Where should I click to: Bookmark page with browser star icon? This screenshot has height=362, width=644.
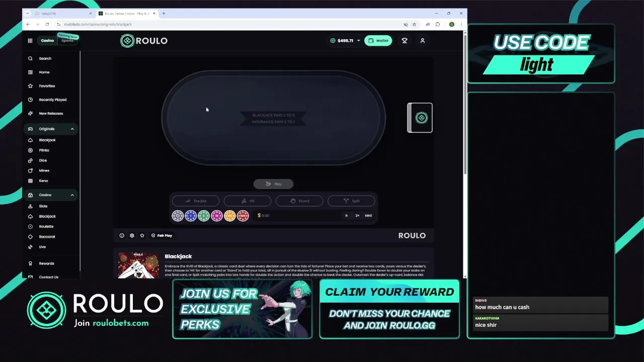[414, 24]
